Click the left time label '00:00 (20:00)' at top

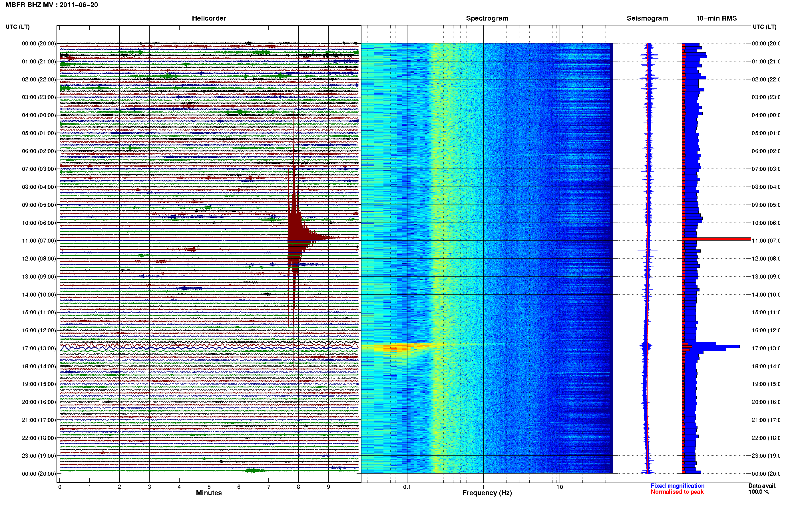(39, 43)
